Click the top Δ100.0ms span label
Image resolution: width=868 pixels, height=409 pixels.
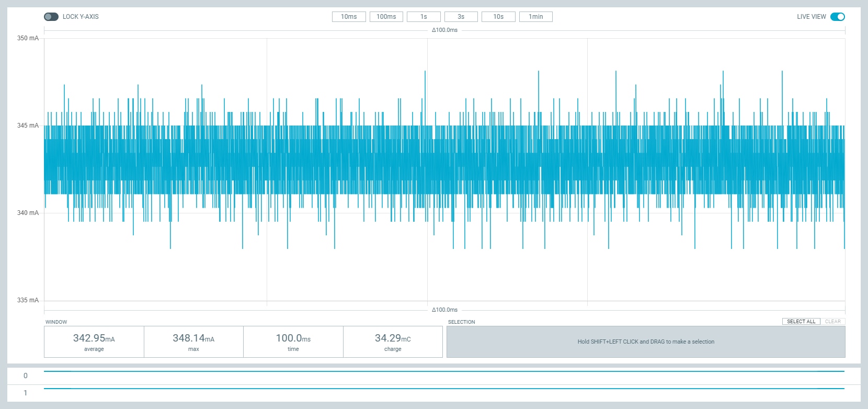coord(444,30)
